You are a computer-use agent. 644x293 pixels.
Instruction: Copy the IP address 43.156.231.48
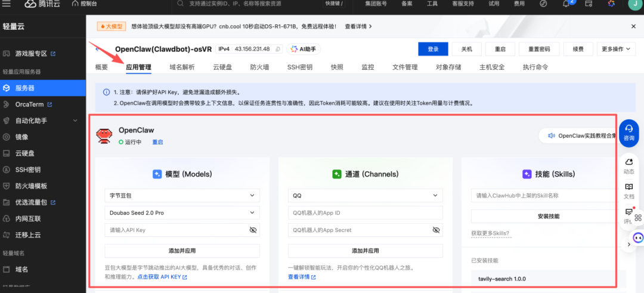pos(278,49)
